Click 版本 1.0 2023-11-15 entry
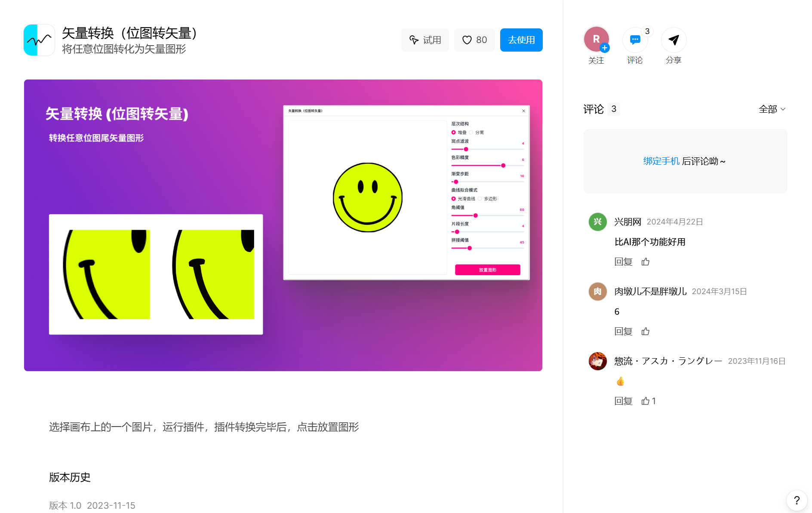Screen dimensions: 812x513 point(92,506)
